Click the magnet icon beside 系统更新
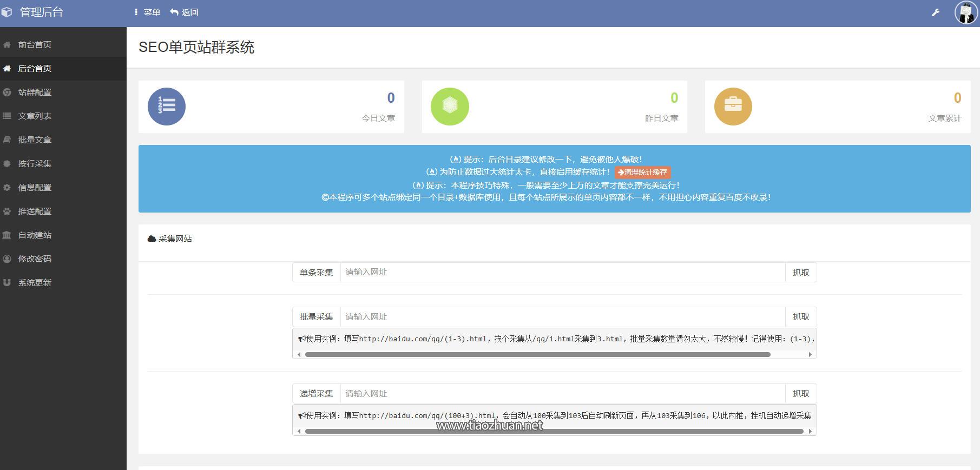Image resolution: width=980 pixels, height=470 pixels. tap(7, 282)
